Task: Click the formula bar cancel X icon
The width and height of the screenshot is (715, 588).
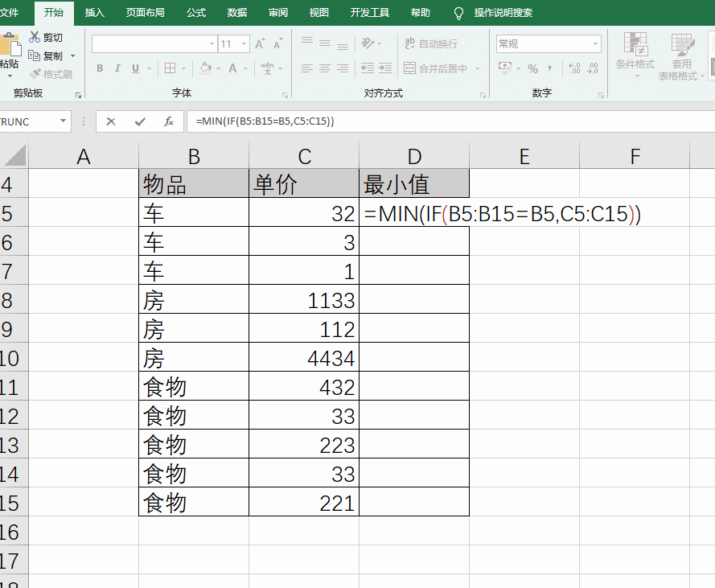Action: [x=111, y=121]
